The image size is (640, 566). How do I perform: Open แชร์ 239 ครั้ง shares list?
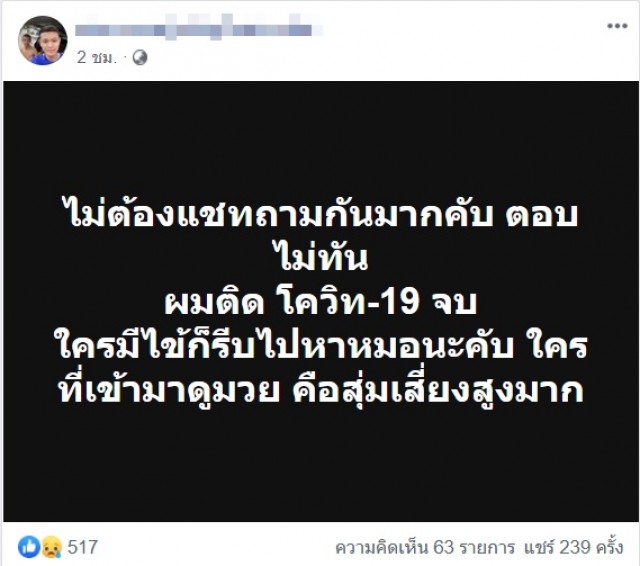pos(573,547)
